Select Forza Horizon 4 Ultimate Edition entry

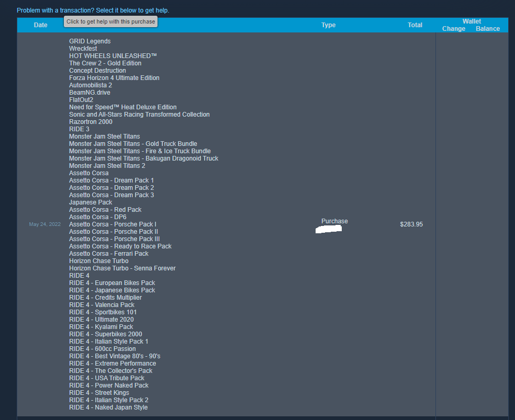click(x=114, y=78)
